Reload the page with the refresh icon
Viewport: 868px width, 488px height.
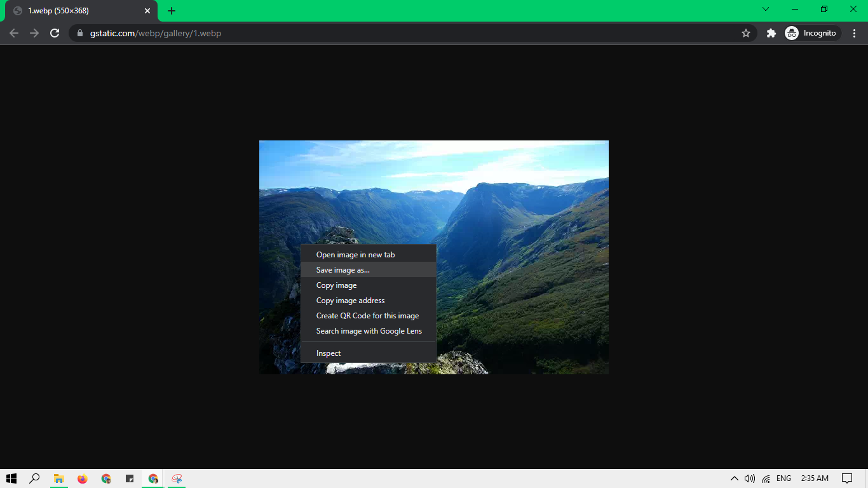[x=55, y=33]
